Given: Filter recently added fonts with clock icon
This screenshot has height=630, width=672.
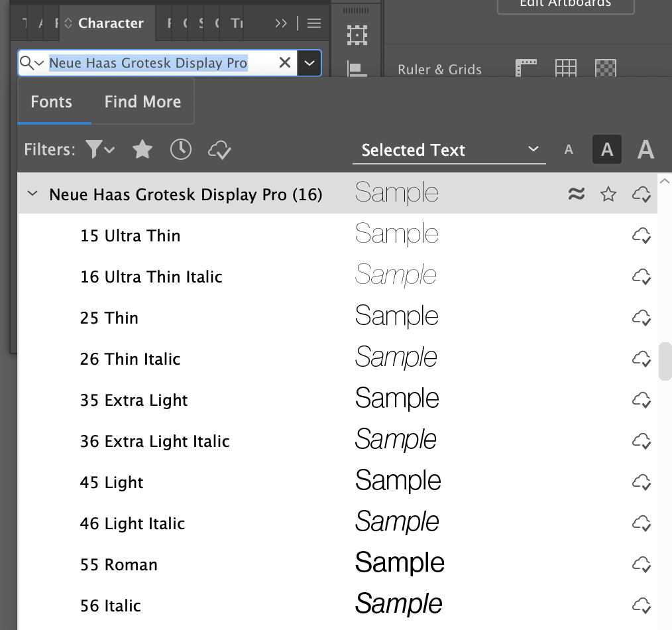Looking at the screenshot, I should (x=180, y=149).
